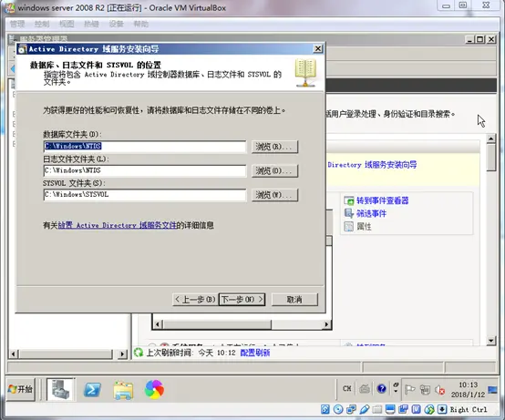Click the 筛选事件 link
The image size is (505, 420).
click(371, 213)
